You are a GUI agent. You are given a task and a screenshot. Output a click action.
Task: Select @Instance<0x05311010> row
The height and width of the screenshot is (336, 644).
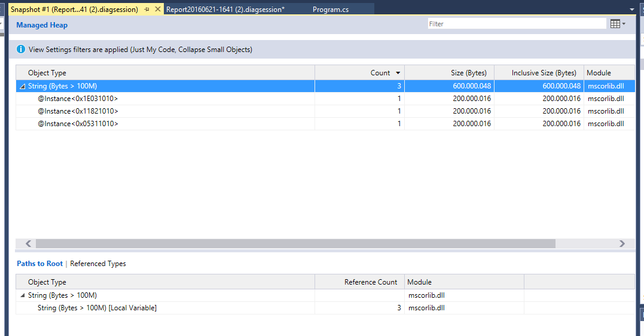click(x=325, y=124)
